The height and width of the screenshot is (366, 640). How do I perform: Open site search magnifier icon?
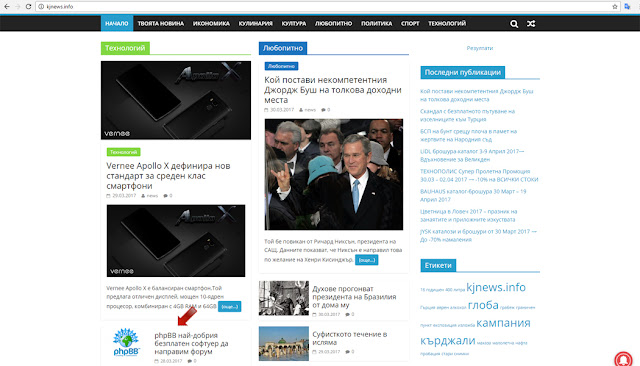514,24
